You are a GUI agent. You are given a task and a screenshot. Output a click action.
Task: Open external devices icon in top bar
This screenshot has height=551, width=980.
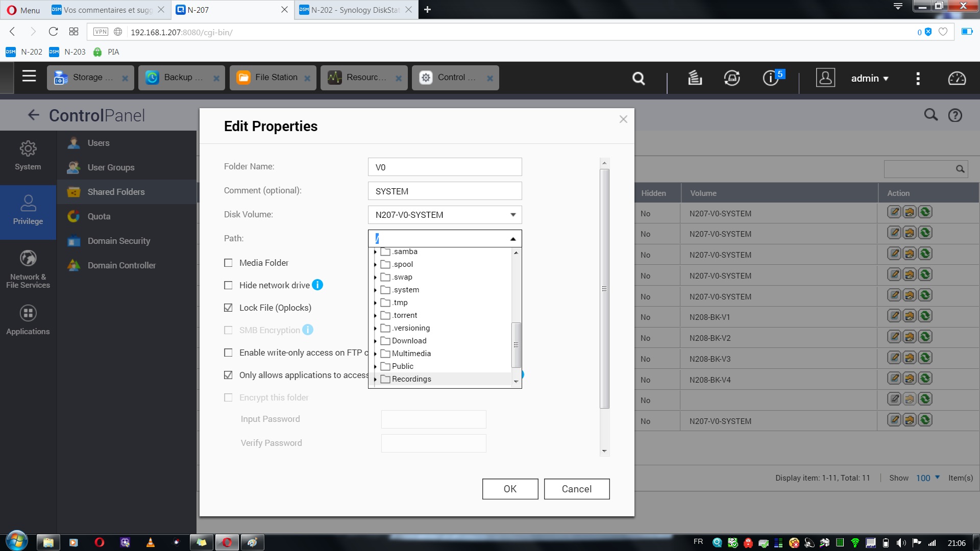[732, 78]
